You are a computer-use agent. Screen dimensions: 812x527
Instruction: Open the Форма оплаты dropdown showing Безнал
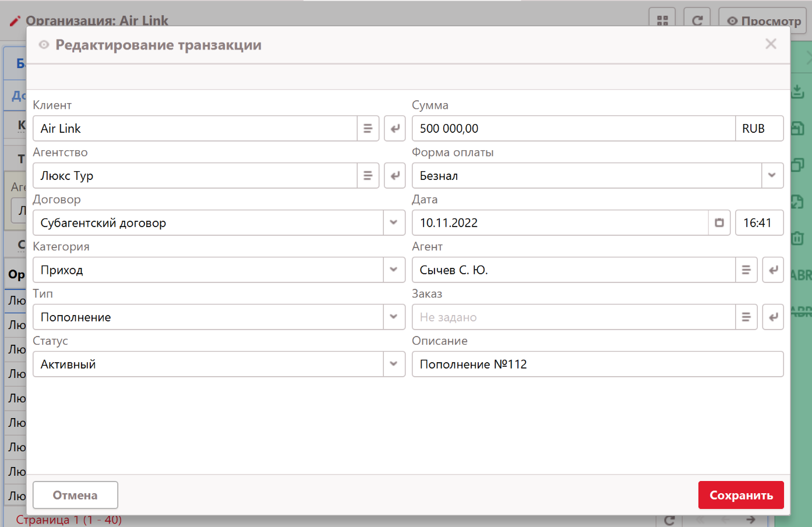(772, 176)
